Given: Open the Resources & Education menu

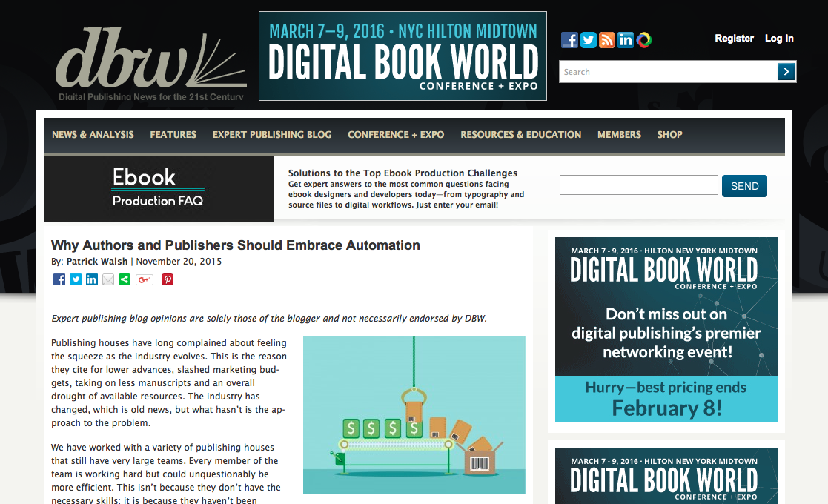Looking at the screenshot, I should pos(520,135).
